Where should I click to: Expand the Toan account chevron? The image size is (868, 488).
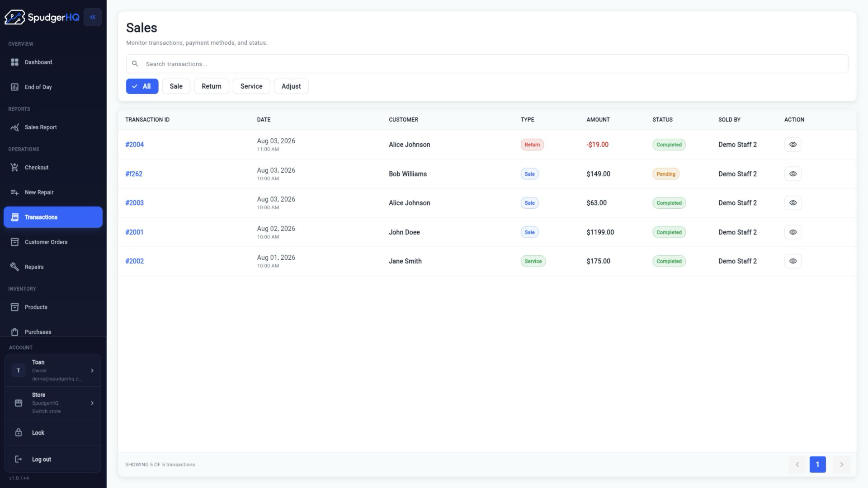(92, 371)
